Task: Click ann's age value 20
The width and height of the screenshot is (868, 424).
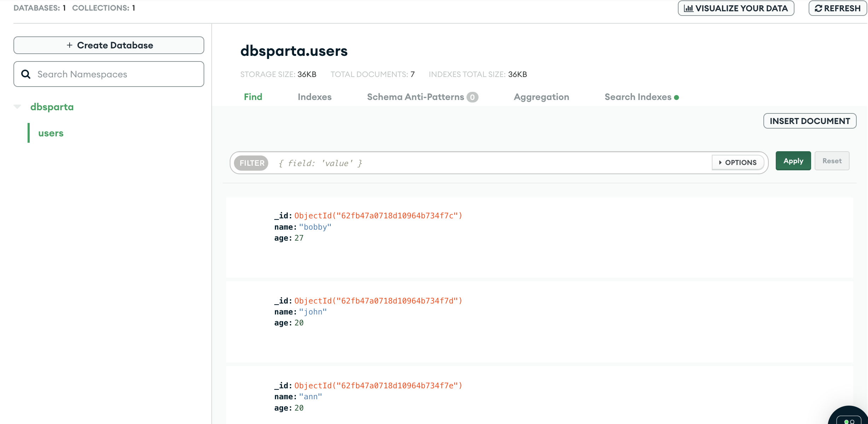Action: pos(299,408)
